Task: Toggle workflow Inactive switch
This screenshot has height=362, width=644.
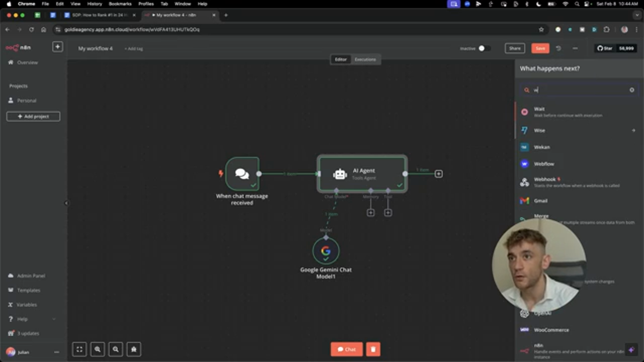Action: [x=484, y=48]
